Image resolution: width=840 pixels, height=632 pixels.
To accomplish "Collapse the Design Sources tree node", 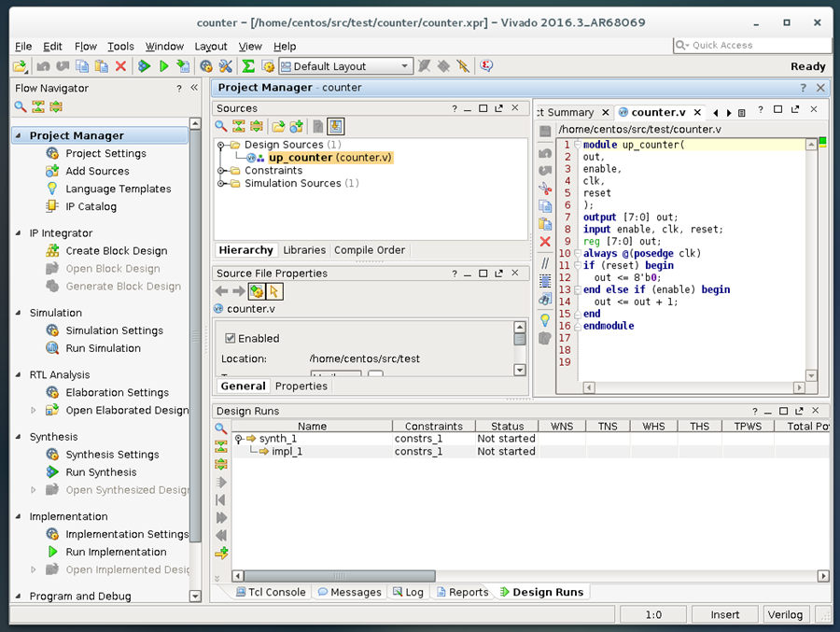I will tap(222, 145).
